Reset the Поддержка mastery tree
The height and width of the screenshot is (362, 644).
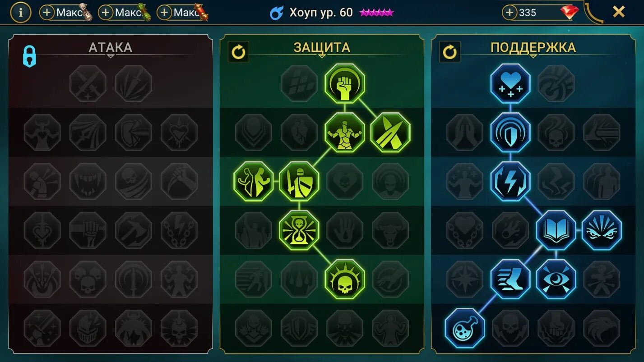coord(450,52)
